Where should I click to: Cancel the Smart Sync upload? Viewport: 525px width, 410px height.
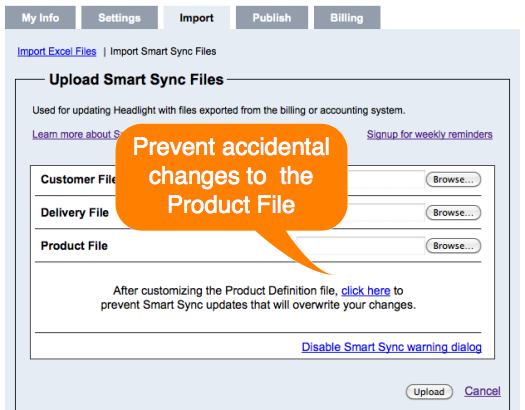(482, 391)
